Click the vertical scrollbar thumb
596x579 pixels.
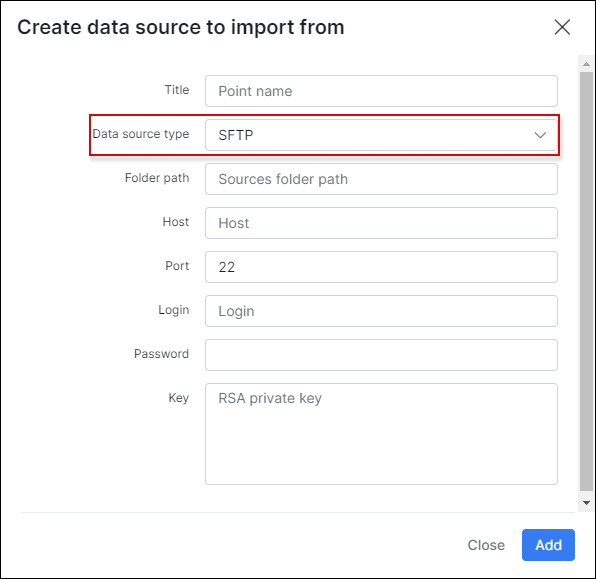(586, 281)
